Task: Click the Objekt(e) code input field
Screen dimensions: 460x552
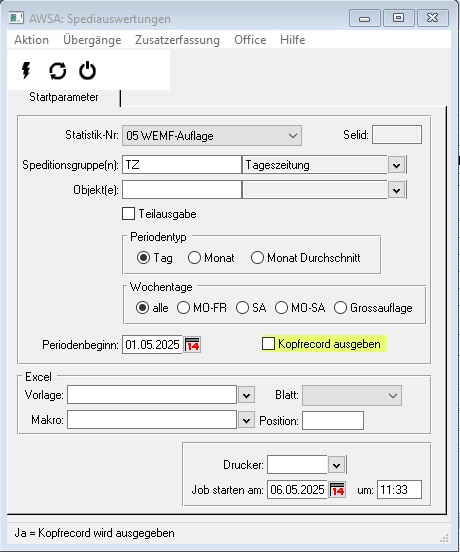Action: click(x=182, y=190)
